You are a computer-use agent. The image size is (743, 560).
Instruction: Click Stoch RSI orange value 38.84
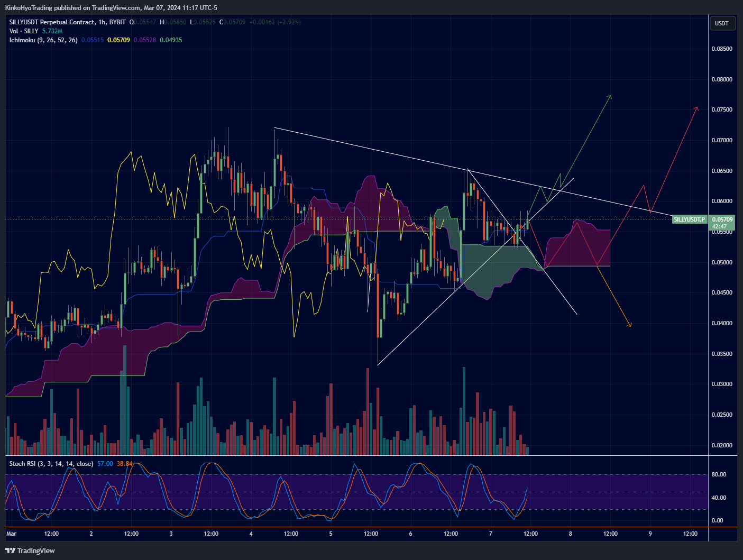[124, 464]
